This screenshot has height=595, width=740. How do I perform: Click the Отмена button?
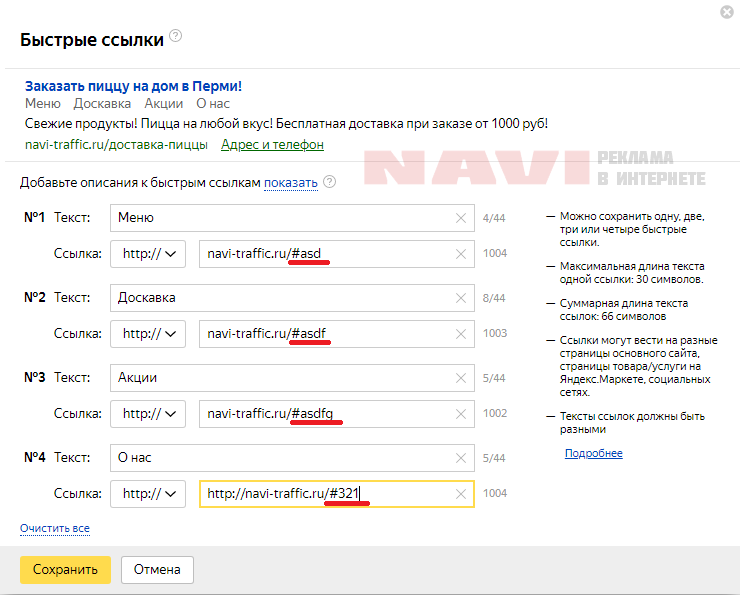(x=157, y=570)
